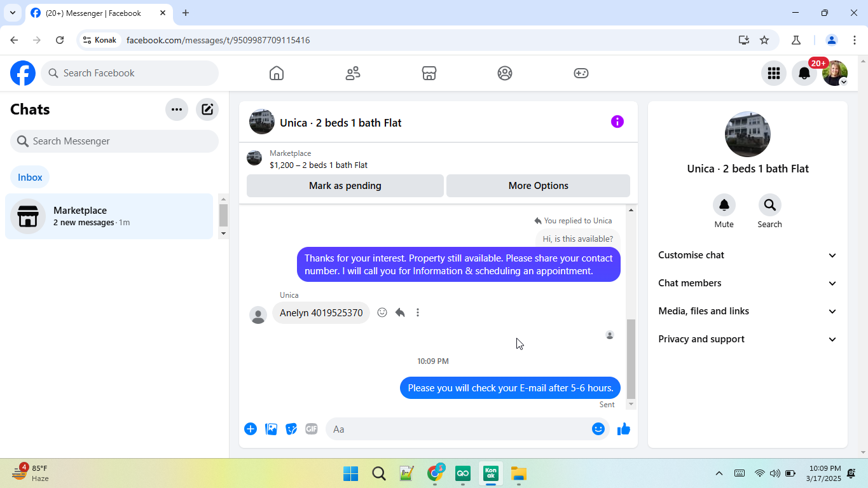Open the Chrome profile avatar button
The image size is (868, 488).
tap(832, 40)
